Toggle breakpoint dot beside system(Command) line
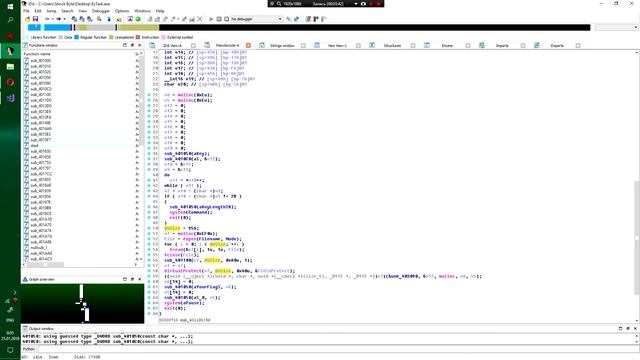This screenshot has width=640, height=360. point(149,212)
